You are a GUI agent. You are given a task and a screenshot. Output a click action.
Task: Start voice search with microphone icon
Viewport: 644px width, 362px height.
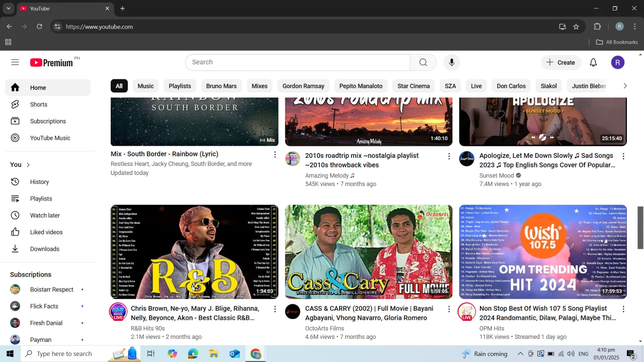452,62
